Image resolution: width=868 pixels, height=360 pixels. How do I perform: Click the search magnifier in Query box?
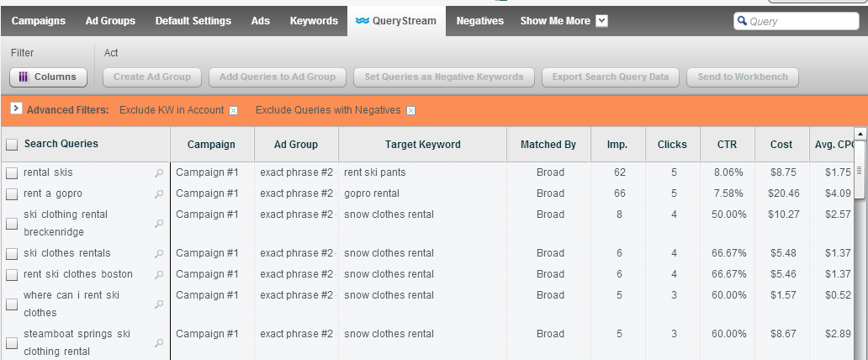click(x=741, y=21)
